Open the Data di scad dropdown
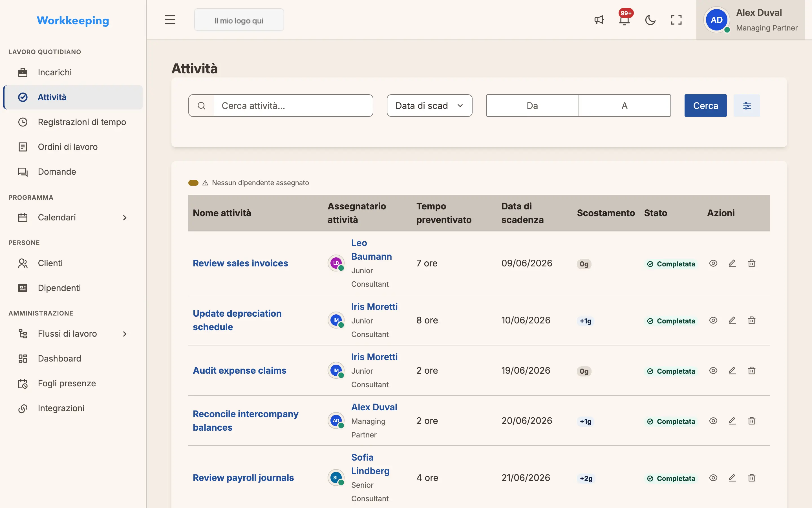 (x=429, y=106)
